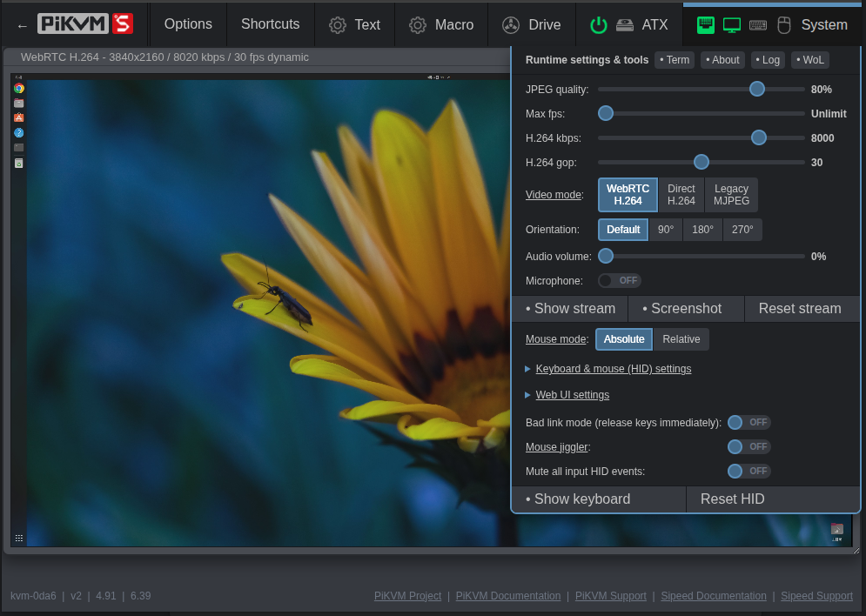The height and width of the screenshot is (616, 866).
Task: Open the WoL tool
Action: [x=810, y=60]
